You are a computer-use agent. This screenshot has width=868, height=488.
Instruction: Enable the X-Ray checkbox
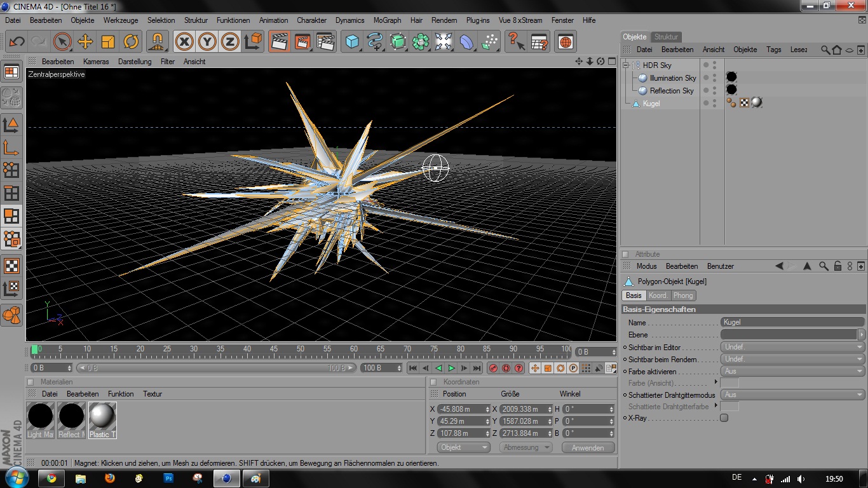pyautogui.click(x=724, y=418)
